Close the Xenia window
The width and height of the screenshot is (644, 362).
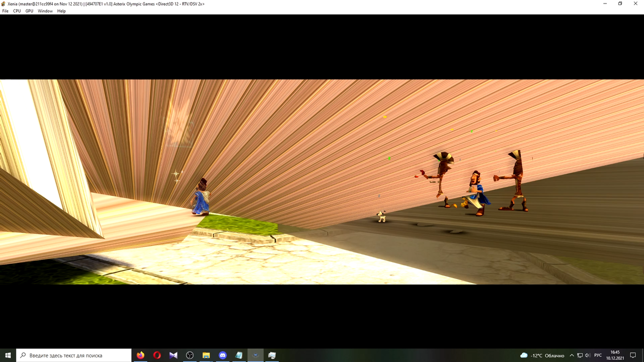(x=635, y=4)
